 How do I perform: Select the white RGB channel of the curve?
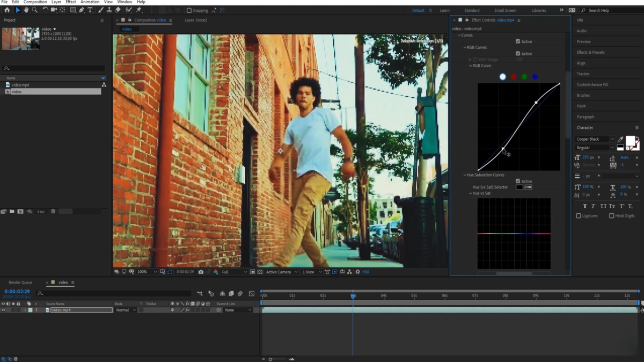click(x=503, y=77)
